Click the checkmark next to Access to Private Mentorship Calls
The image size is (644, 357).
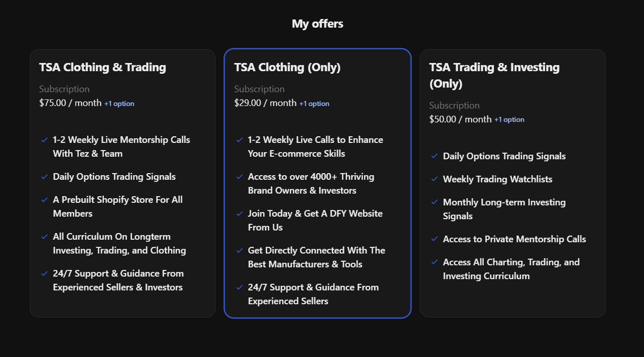pyautogui.click(x=434, y=239)
